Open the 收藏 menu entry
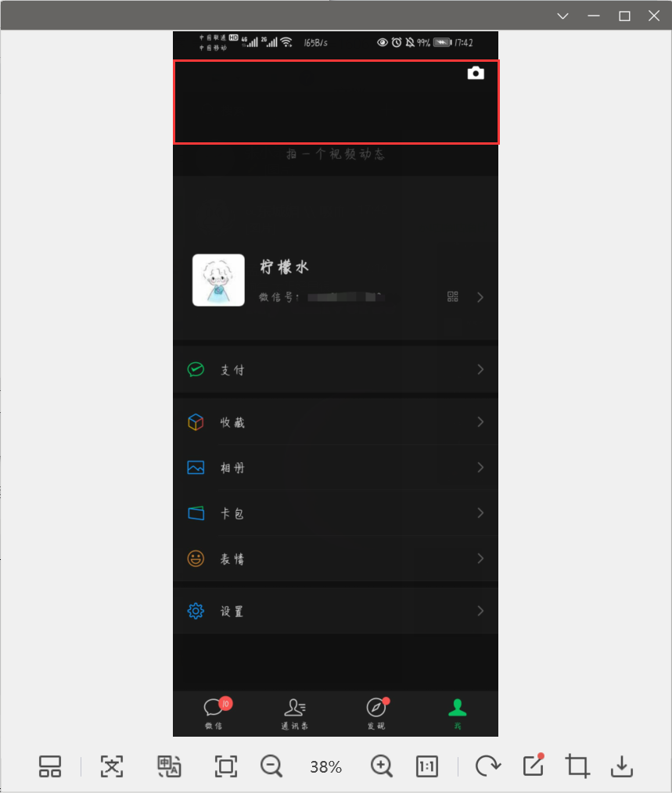 [336, 422]
